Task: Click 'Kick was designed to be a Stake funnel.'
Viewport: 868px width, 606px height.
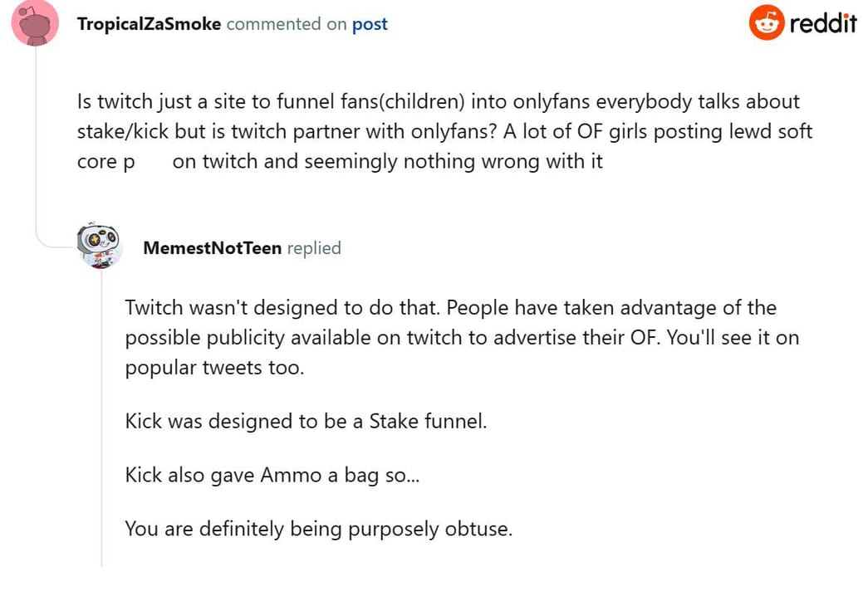Action: click(306, 421)
